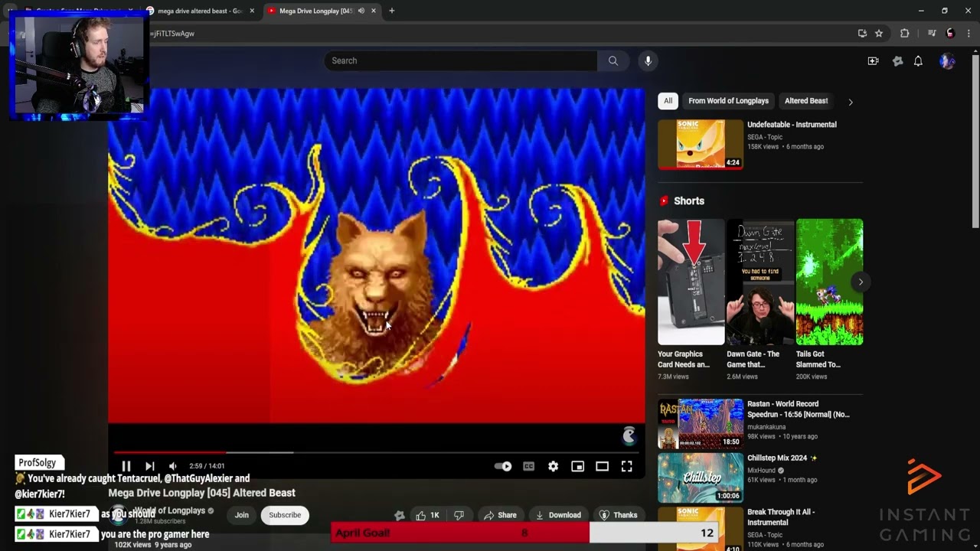Image resolution: width=980 pixels, height=551 pixels.
Task: Enter fullscreen on the video
Action: (626, 466)
